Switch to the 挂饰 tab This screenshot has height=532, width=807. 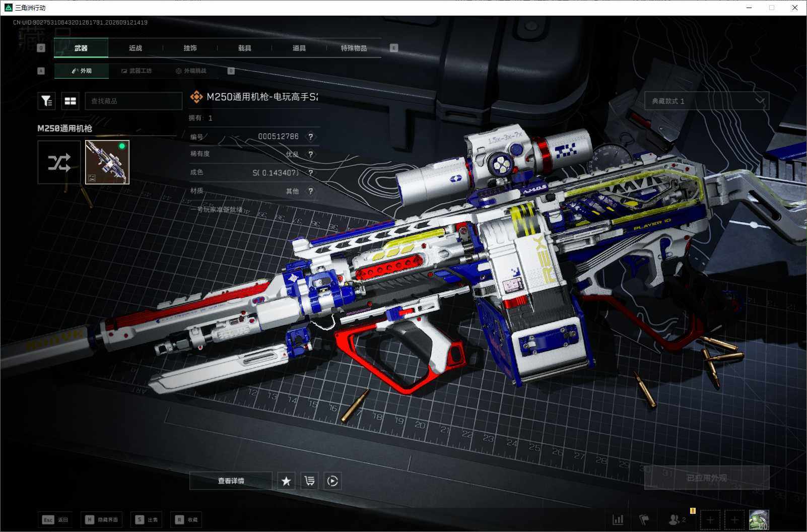(190, 48)
